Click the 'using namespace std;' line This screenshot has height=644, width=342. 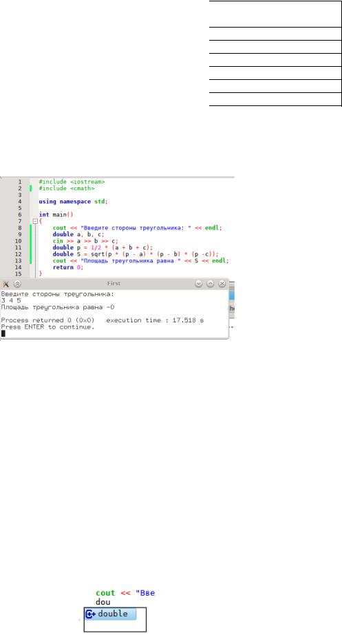coord(73,201)
